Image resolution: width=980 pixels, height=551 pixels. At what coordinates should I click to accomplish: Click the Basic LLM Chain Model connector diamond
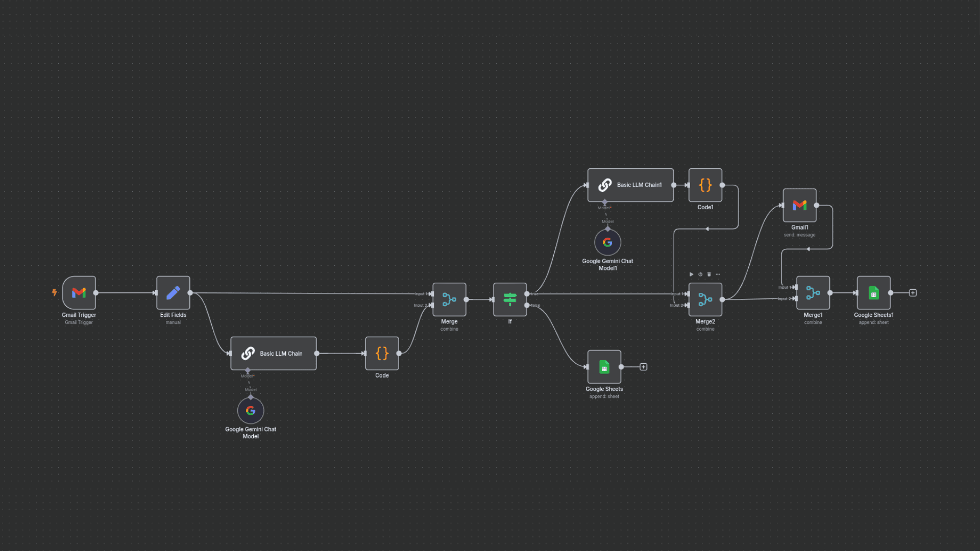coord(248,370)
